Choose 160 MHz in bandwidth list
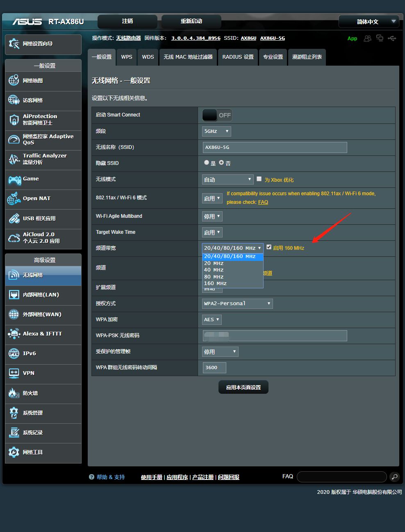This screenshot has width=405, height=532. coord(232,283)
